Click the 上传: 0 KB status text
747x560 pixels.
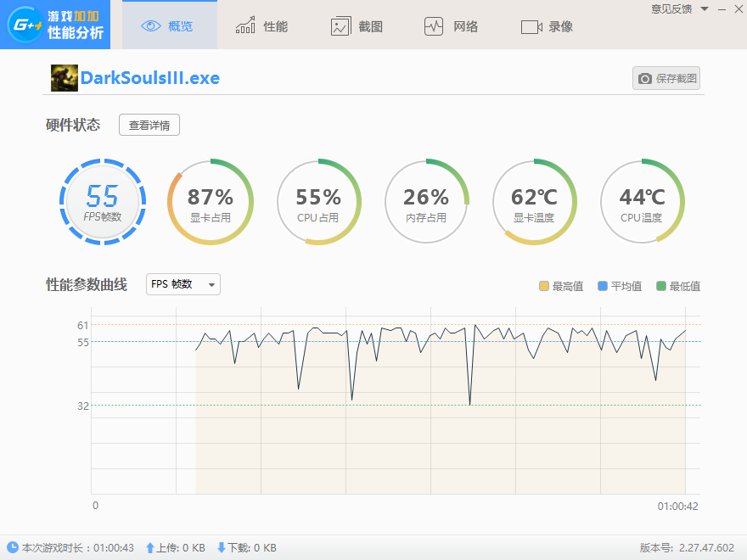coord(181,547)
